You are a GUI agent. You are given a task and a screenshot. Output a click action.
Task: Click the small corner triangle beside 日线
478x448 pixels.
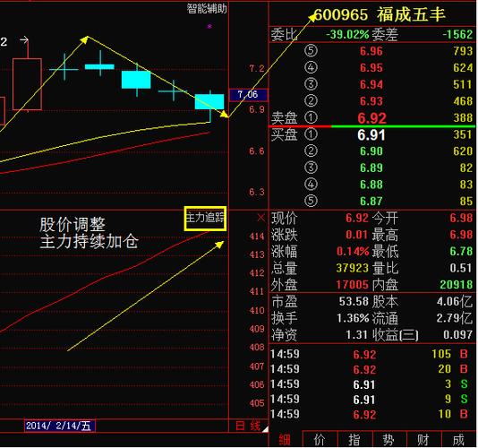[266, 429]
